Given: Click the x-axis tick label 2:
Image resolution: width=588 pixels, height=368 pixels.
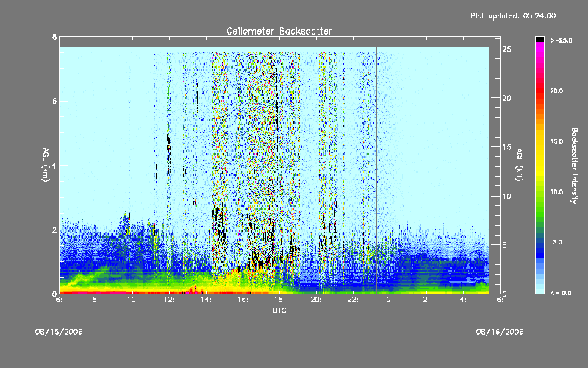Looking at the screenshot, I should click(x=426, y=300).
